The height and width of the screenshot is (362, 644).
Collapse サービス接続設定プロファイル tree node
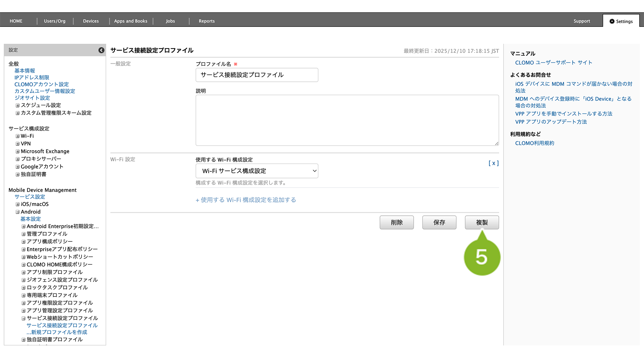[23, 319]
